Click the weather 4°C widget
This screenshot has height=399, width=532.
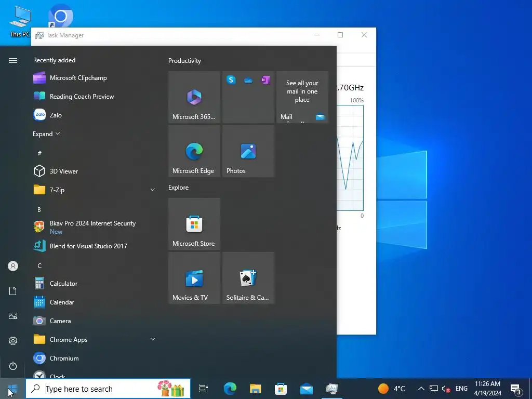click(x=392, y=389)
